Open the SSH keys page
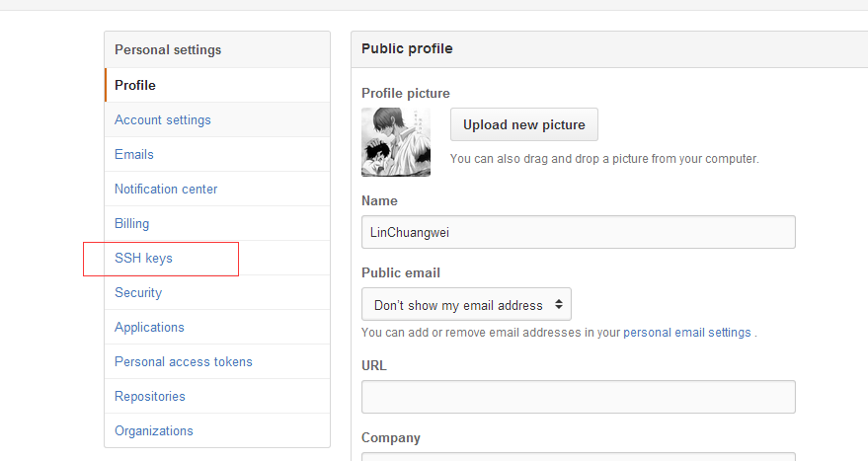The height and width of the screenshot is (461, 868). (x=217, y=258)
